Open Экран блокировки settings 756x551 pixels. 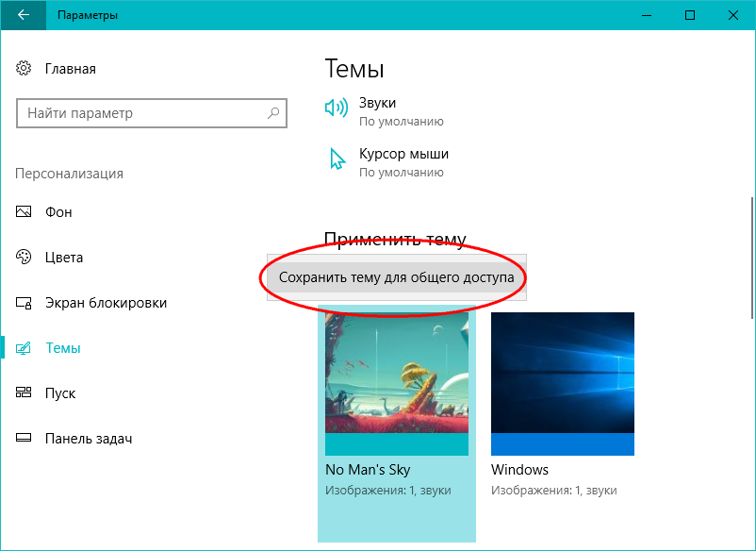coord(106,303)
